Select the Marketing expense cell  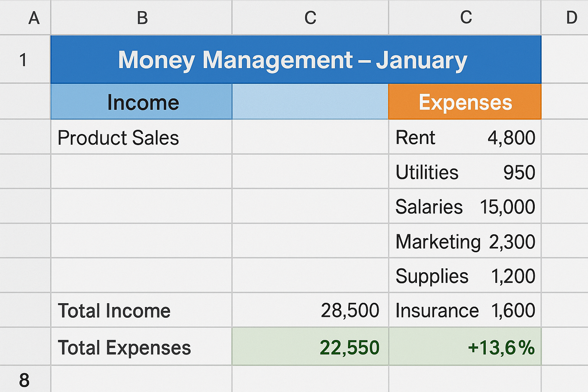pyautogui.click(x=464, y=241)
